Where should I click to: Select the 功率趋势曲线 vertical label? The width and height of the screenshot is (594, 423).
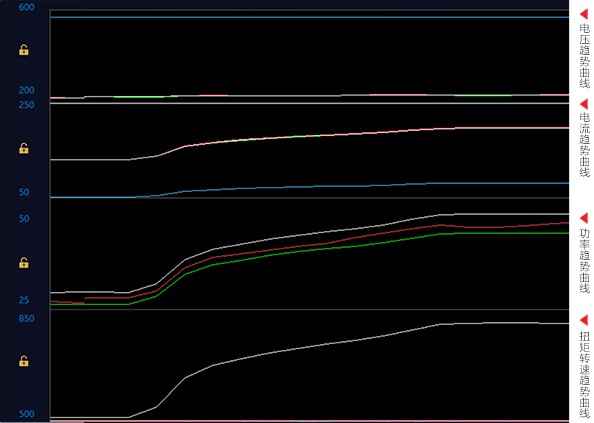pos(585,261)
